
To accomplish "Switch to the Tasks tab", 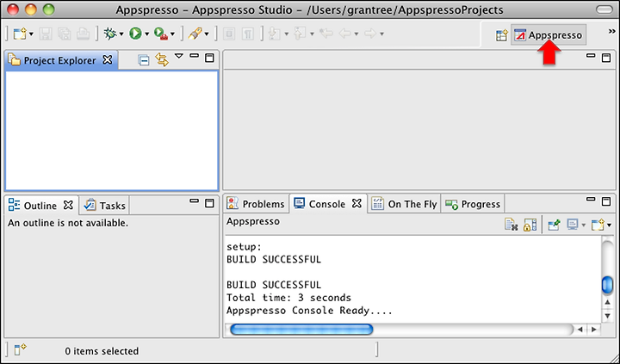I will 105,206.
